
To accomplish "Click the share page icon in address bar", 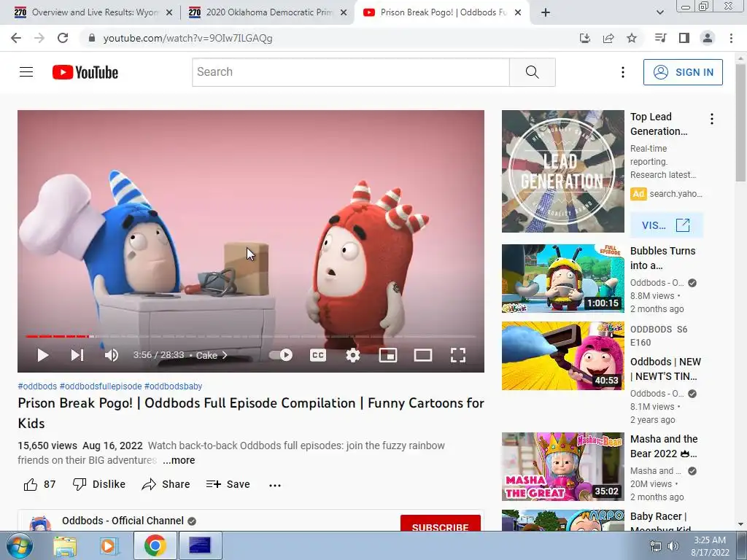I will (x=608, y=38).
